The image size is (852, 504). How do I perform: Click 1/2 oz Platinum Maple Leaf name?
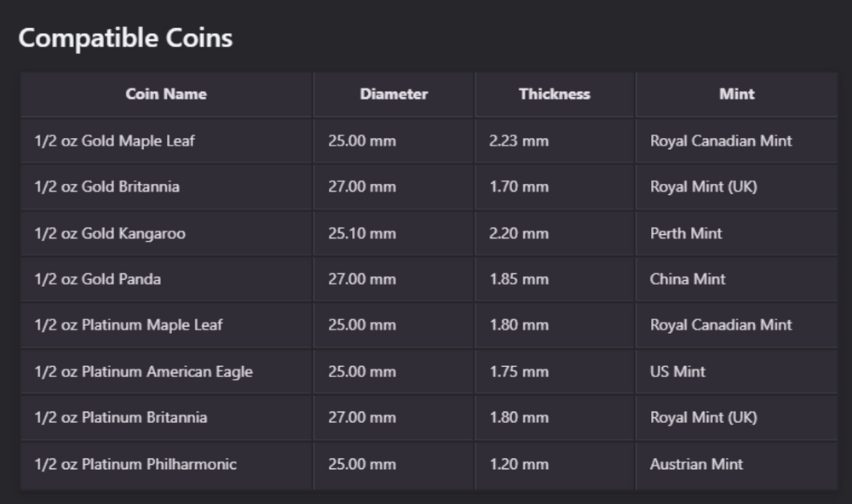click(128, 325)
